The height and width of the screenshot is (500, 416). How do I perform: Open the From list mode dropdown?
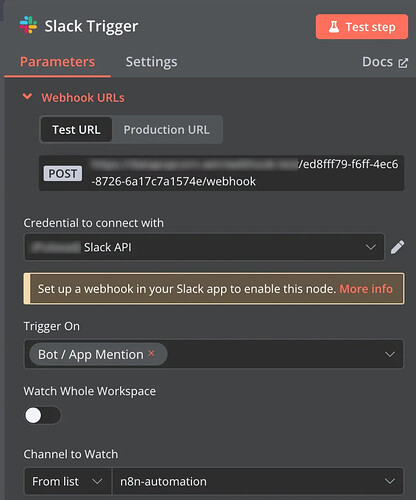(68, 481)
